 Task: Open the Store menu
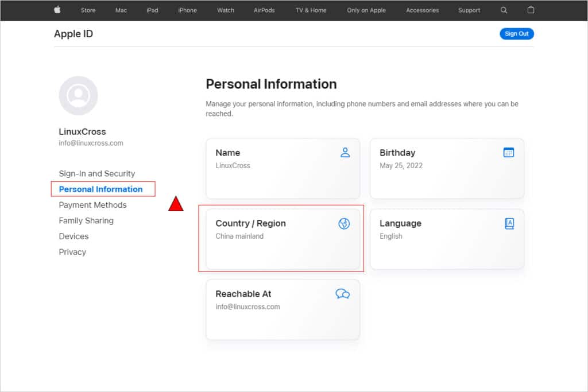coord(88,10)
